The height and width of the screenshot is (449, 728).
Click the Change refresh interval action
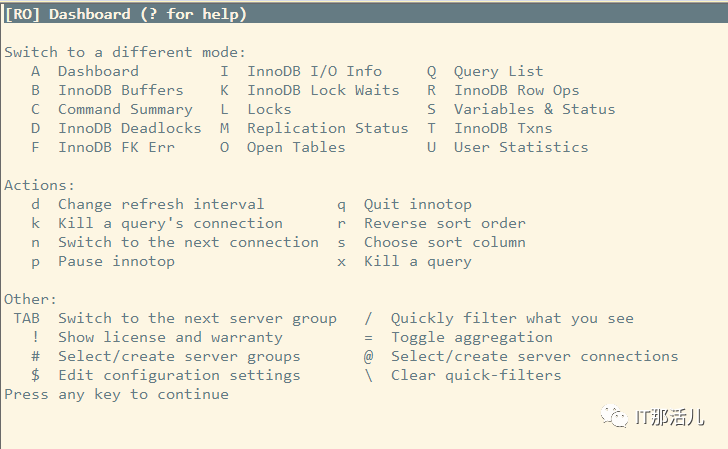[x=161, y=204]
